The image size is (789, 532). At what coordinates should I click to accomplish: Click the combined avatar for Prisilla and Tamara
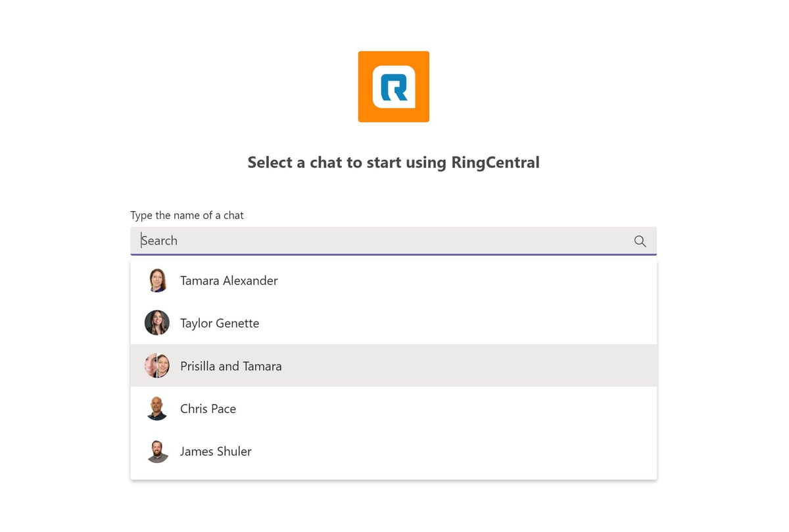[x=156, y=366]
